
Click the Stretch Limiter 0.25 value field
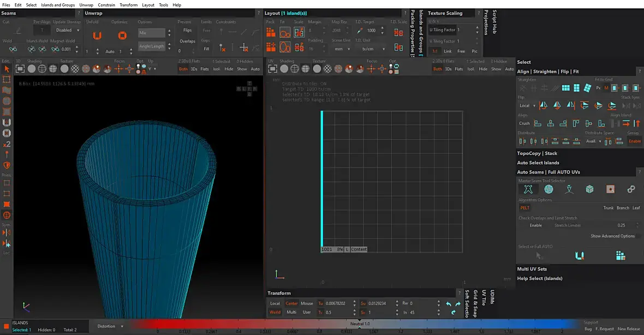621,225
